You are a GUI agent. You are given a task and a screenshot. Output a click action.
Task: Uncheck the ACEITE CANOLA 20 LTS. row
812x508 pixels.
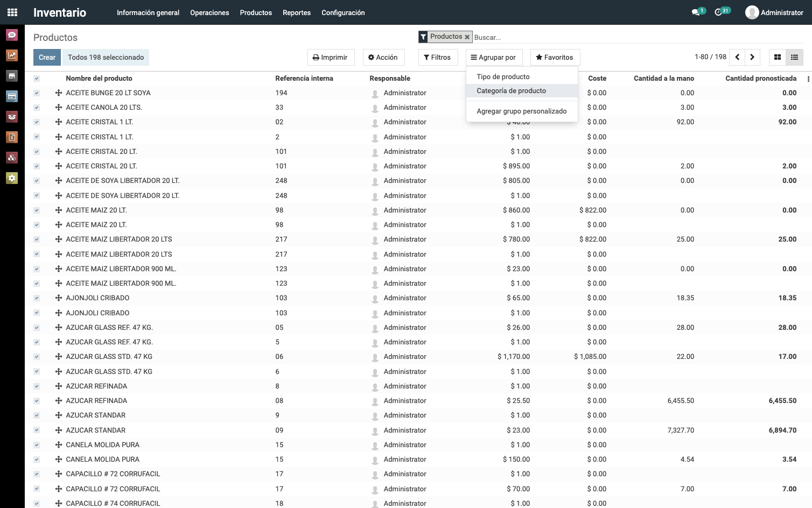click(x=37, y=108)
